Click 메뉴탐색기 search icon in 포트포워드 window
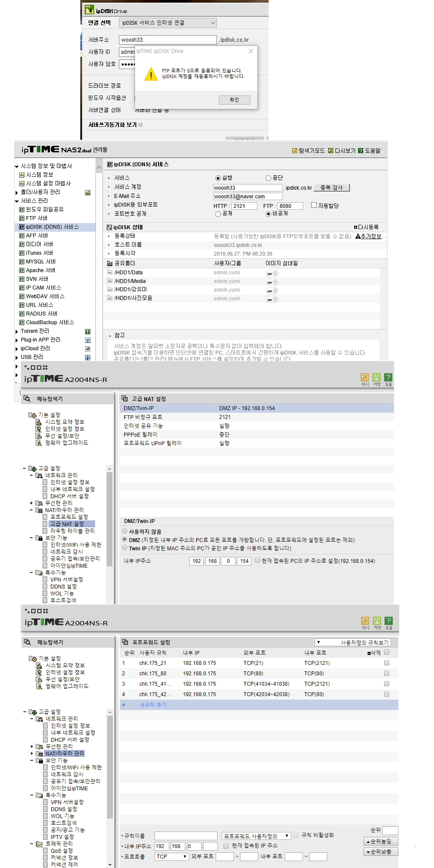 tap(28, 642)
